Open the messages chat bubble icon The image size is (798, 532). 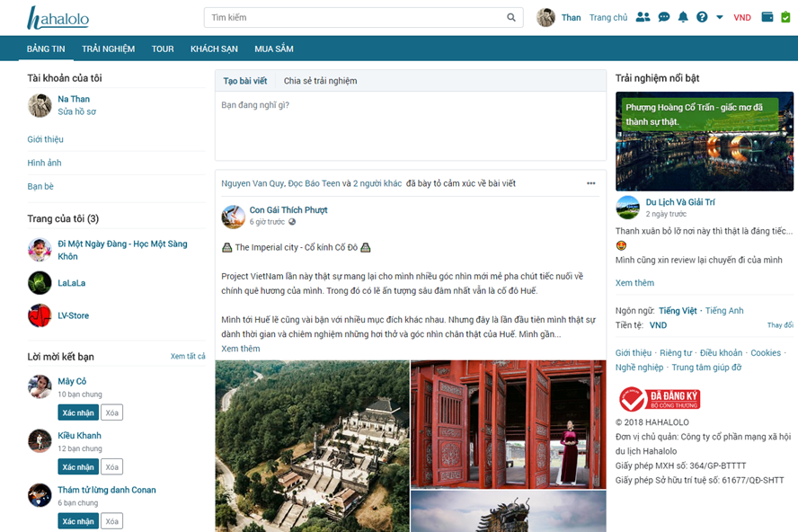664,17
